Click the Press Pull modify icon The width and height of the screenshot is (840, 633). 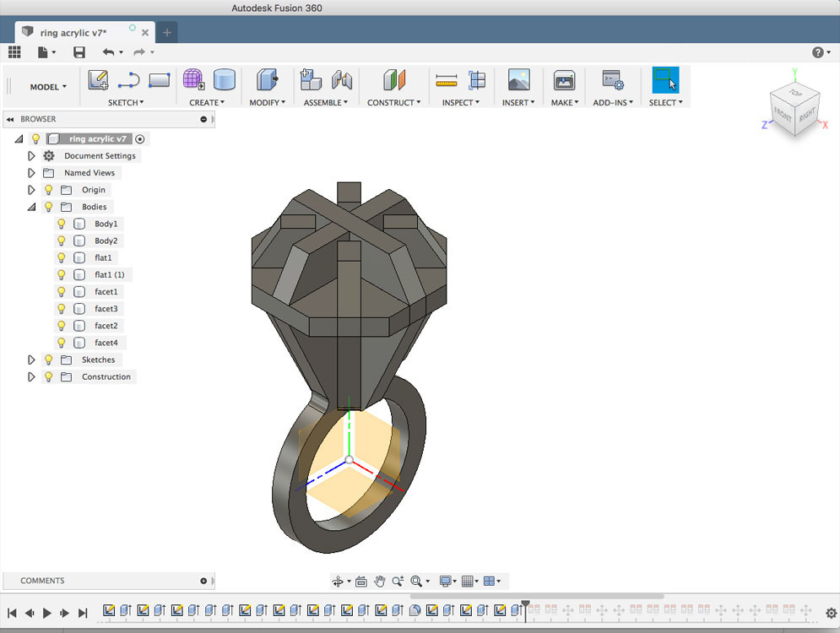coord(267,79)
